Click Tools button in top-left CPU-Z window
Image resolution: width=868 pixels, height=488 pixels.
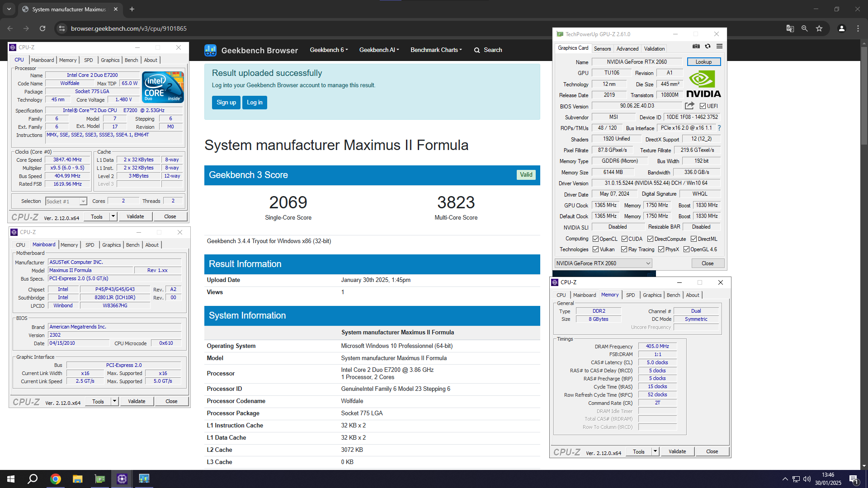point(97,216)
